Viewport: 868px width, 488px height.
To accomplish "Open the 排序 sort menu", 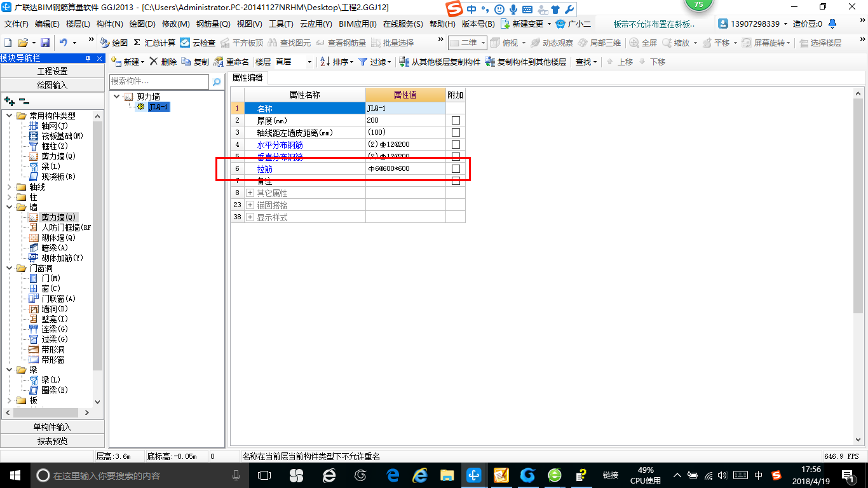I will (x=336, y=62).
